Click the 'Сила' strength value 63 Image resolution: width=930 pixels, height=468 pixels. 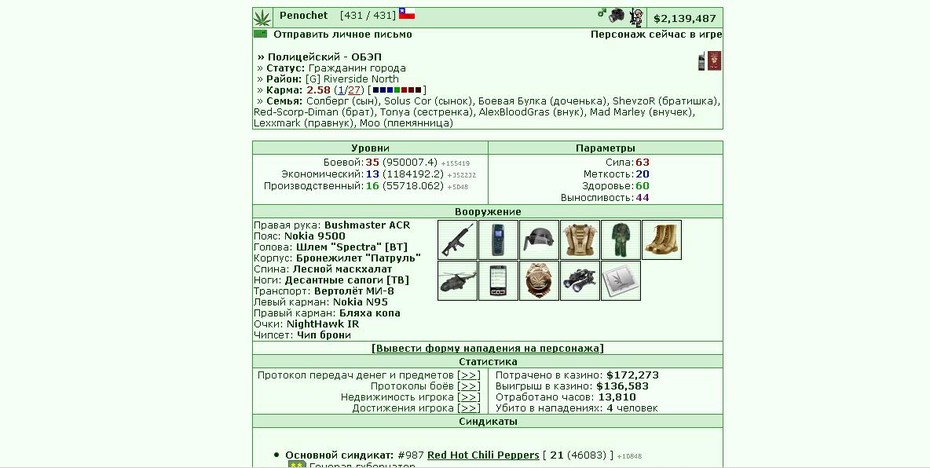[642, 163]
